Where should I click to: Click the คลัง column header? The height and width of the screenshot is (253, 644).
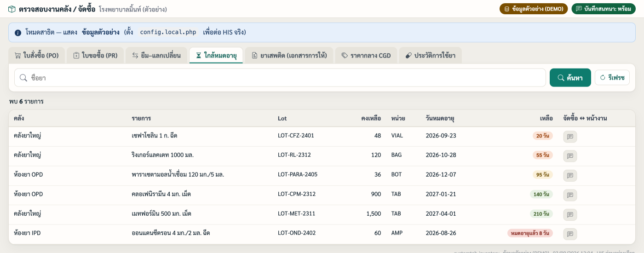pos(19,119)
